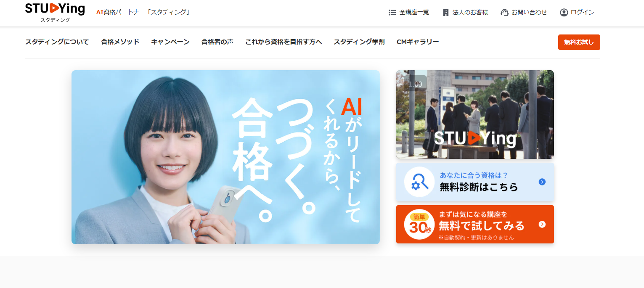Open the CMギャラリー navigation item
This screenshot has width=644, height=288.
click(417, 42)
